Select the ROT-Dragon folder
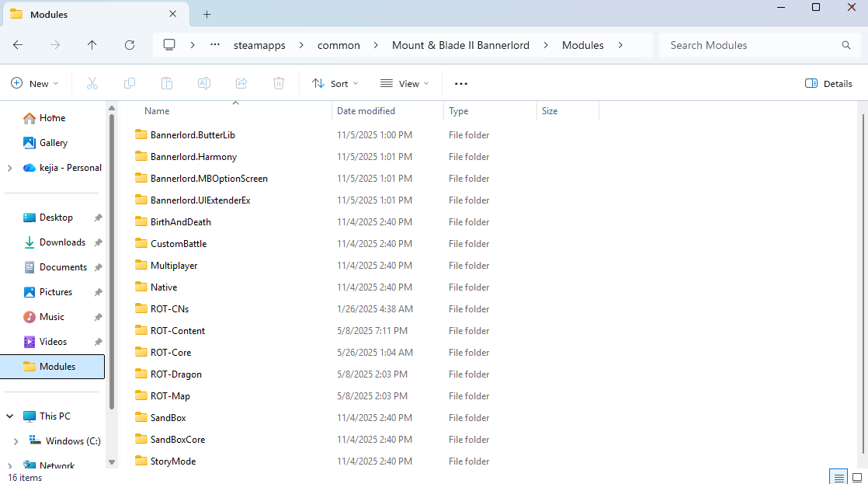 pos(175,374)
